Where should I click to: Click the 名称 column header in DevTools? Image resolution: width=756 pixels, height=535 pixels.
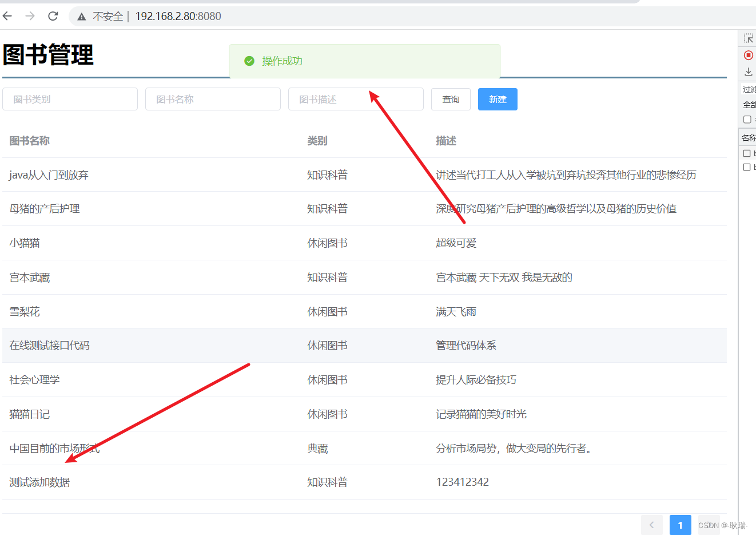point(749,138)
